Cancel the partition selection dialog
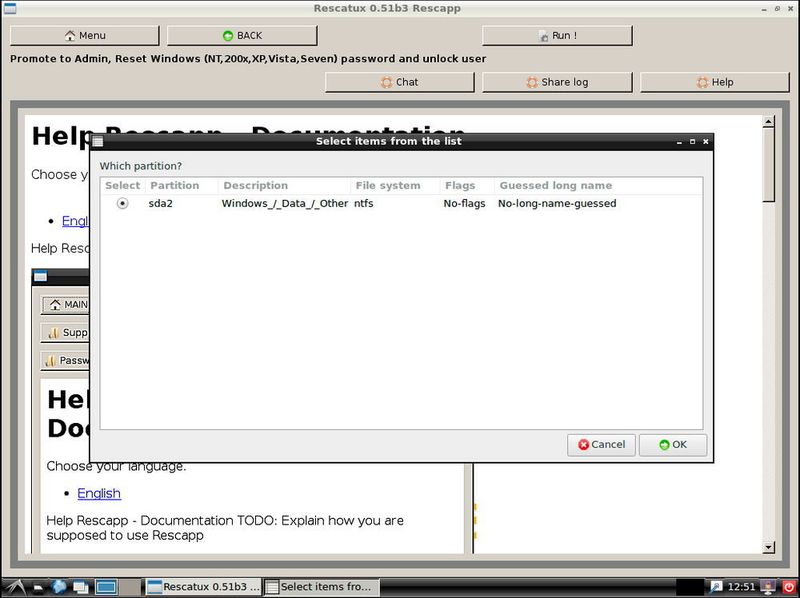The height and width of the screenshot is (598, 800). pyautogui.click(x=601, y=445)
